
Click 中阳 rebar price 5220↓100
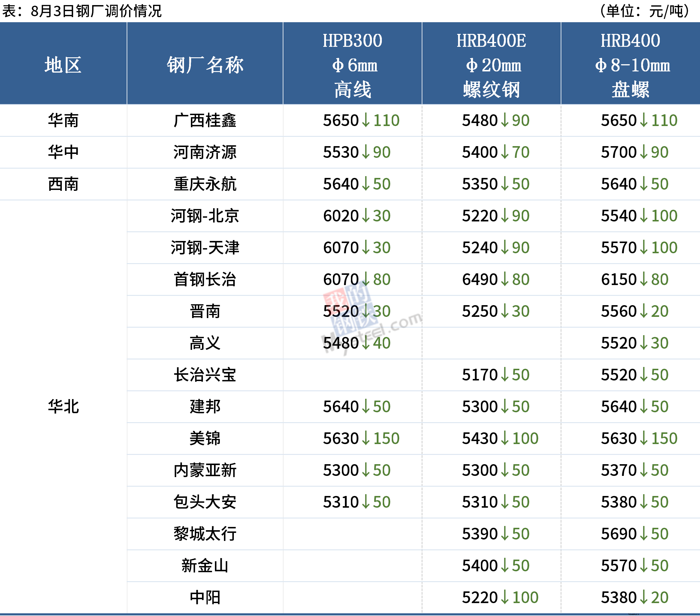[x=500, y=597]
